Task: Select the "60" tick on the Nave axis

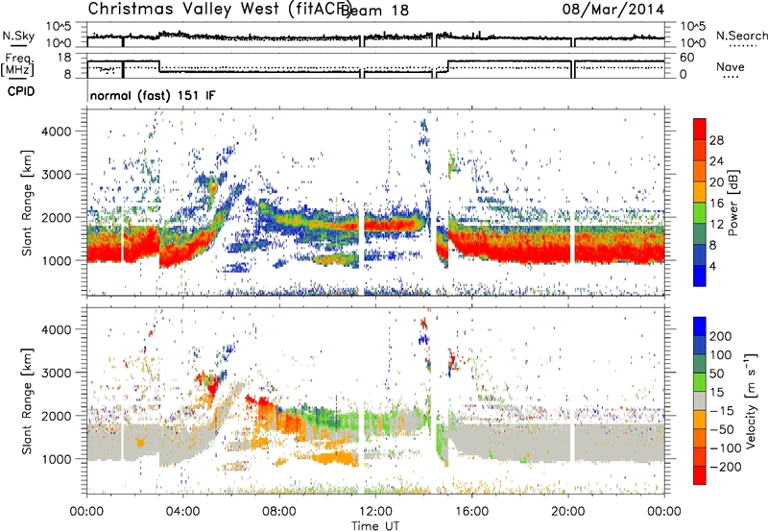Action: pos(686,58)
